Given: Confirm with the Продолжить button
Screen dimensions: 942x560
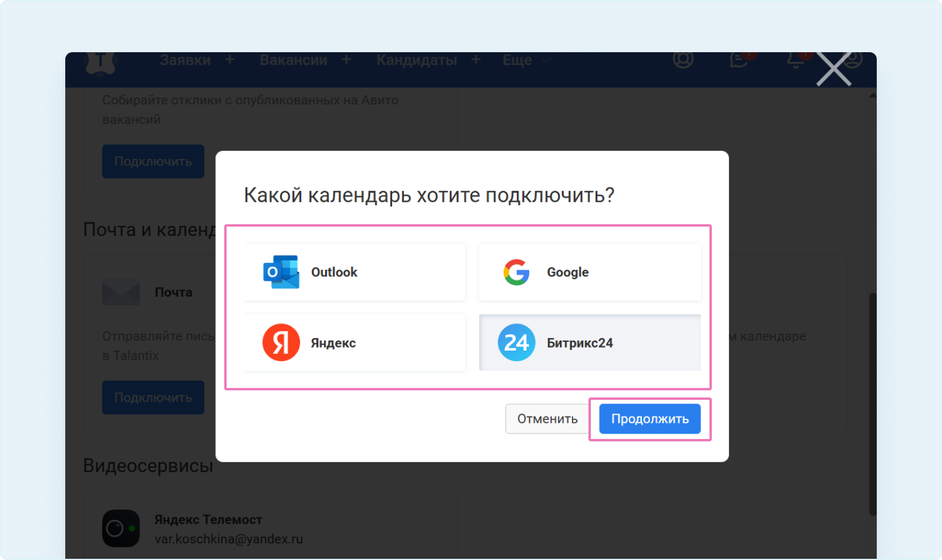Looking at the screenshot, I should 650,419.
